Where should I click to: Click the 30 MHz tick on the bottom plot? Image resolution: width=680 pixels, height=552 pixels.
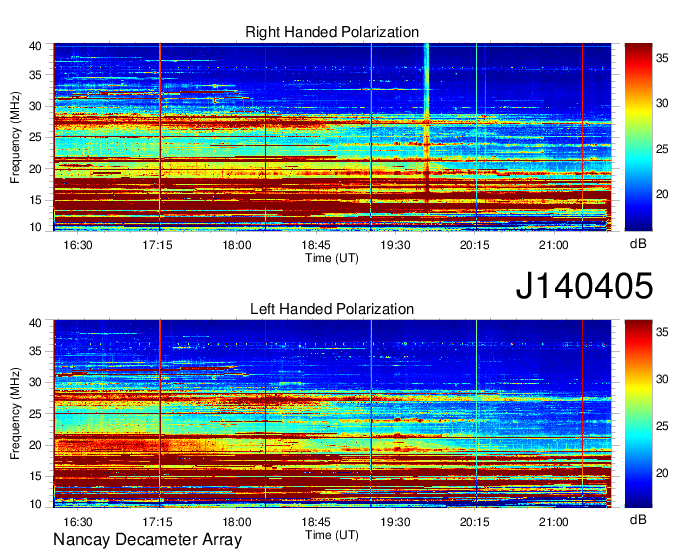tap(35, 382)
